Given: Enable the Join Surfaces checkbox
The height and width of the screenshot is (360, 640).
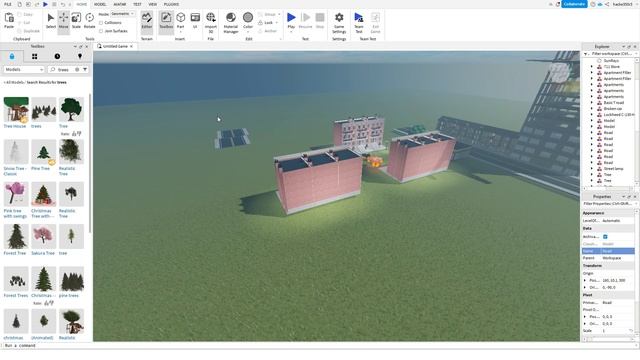Looking at the screenshot, I should [101, 31].
